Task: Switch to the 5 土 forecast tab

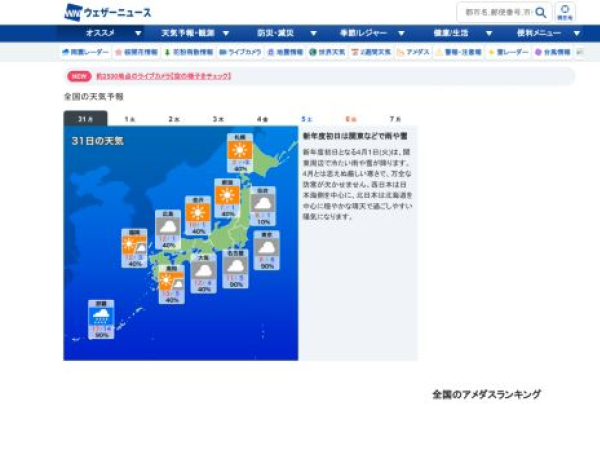Action: (x=307, y=119)
